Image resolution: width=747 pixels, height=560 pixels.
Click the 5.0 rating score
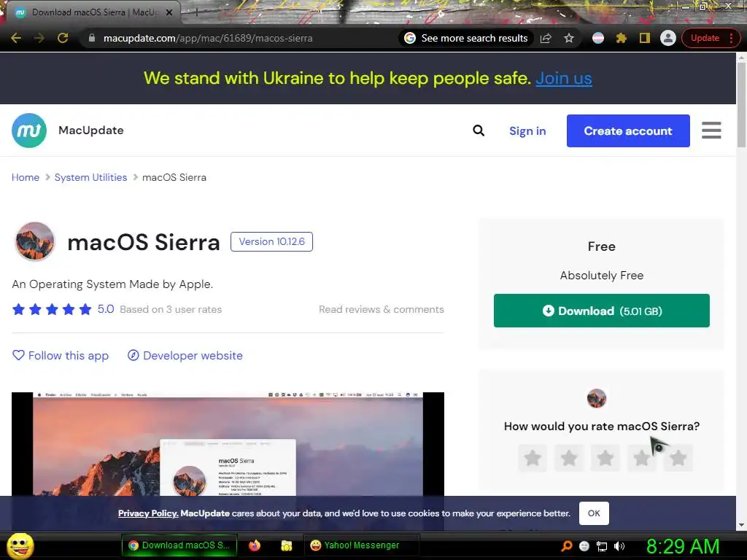pyautogui.click(x=106, y=309)
